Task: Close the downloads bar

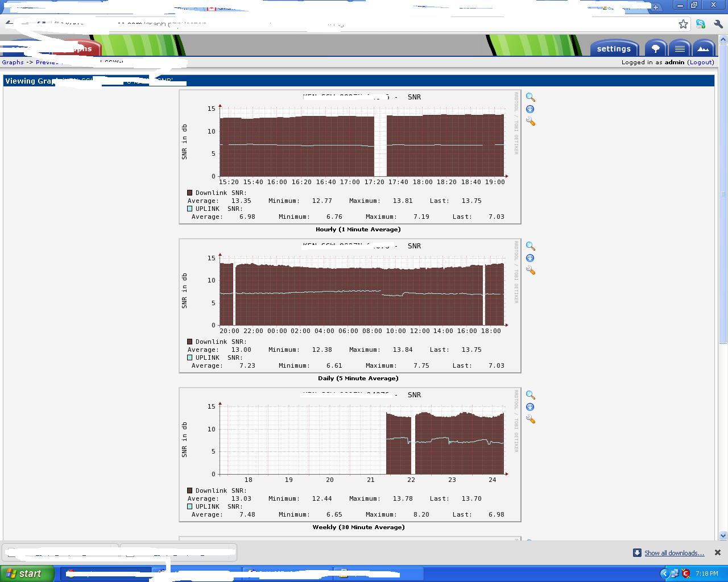Action: 717,552
